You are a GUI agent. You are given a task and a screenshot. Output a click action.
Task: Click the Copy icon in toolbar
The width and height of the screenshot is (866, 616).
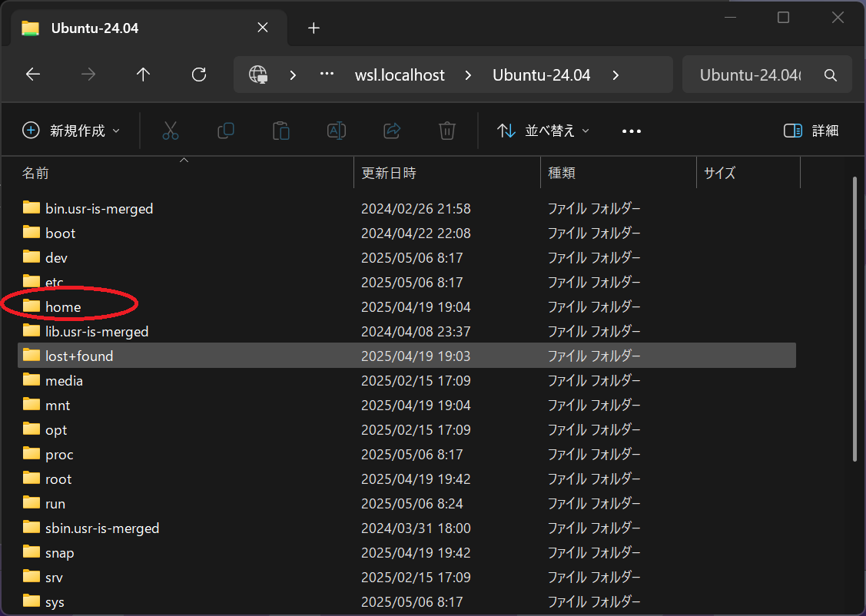[x=226, y=131]
